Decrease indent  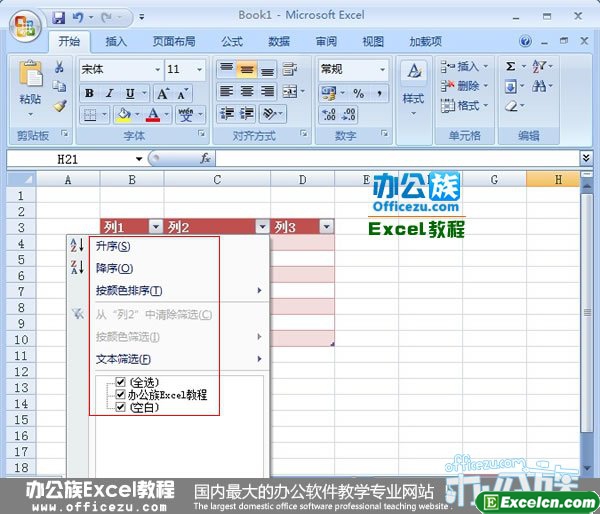[x=227, y=114]
